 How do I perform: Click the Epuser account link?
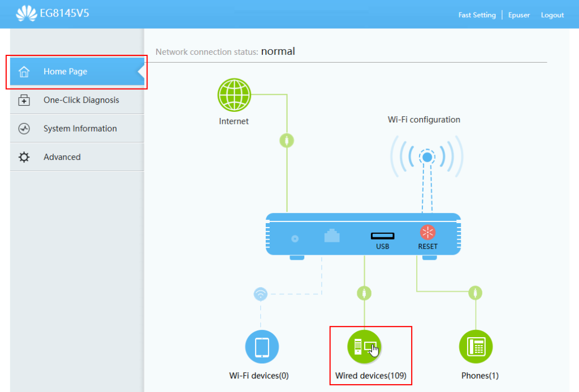tap(518, 15)
